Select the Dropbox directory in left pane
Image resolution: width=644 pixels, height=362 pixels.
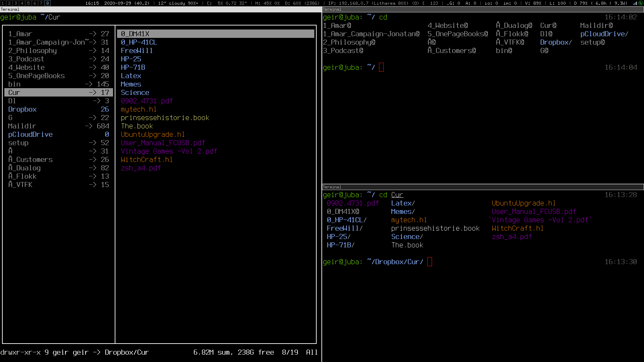(x=22, y=109)
